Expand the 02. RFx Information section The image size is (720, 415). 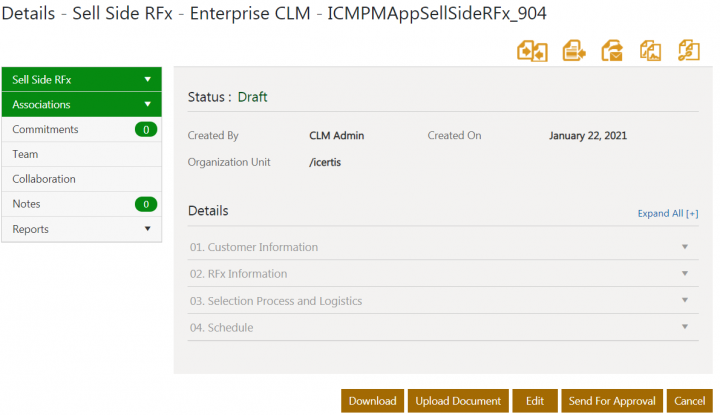685,274
